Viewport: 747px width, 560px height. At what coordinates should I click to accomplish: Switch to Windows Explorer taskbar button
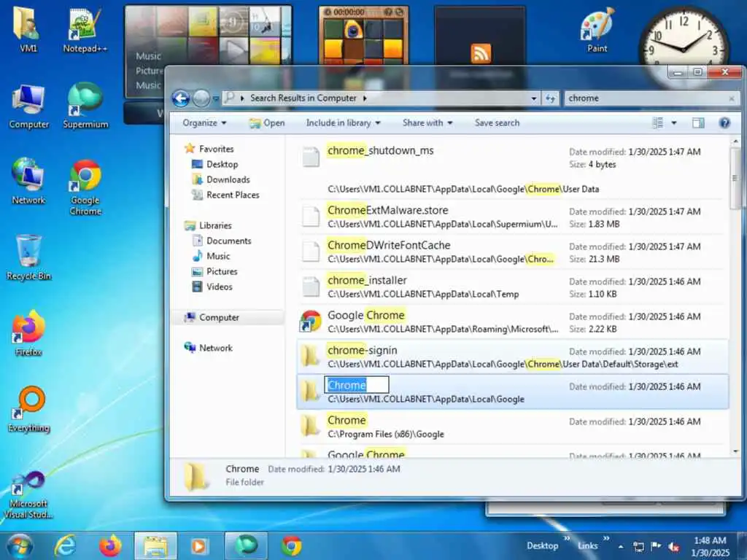[x=155, y=545]
